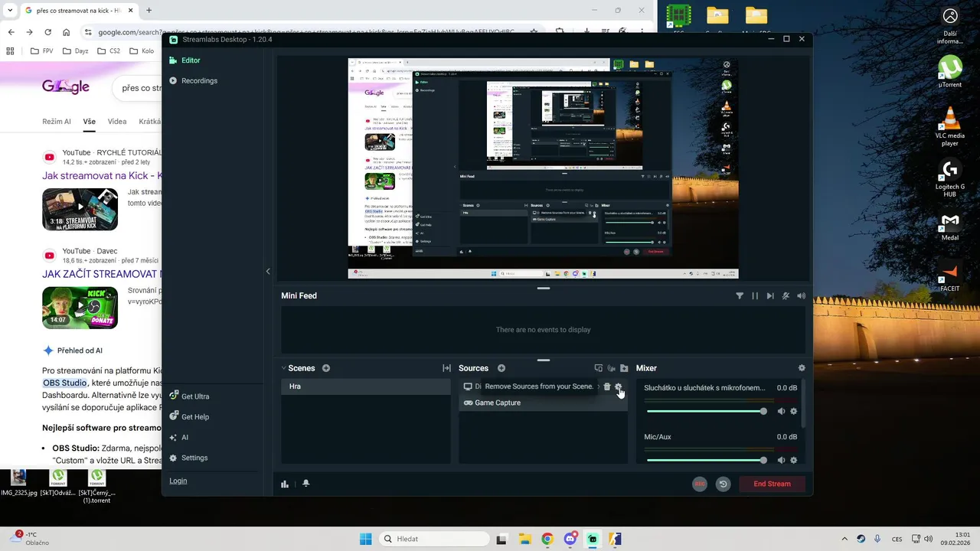Open the 14:07 video thumbnail in Chrome
Screen dimensions: 980x551
[80, 308]
